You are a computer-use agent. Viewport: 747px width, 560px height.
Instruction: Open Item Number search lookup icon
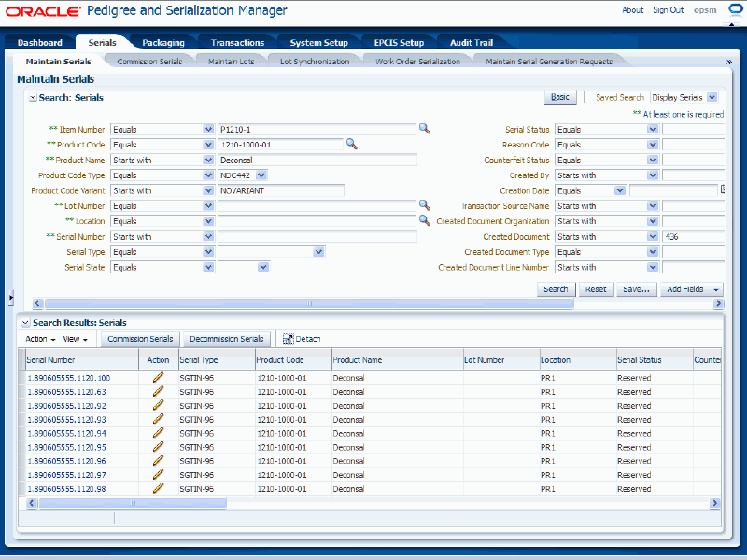pos(425,129)
